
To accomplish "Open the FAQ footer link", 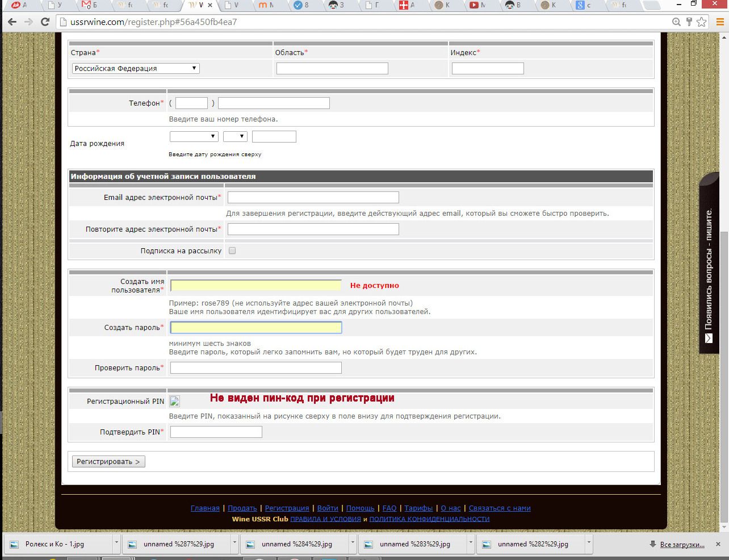I will coord(389,508).
